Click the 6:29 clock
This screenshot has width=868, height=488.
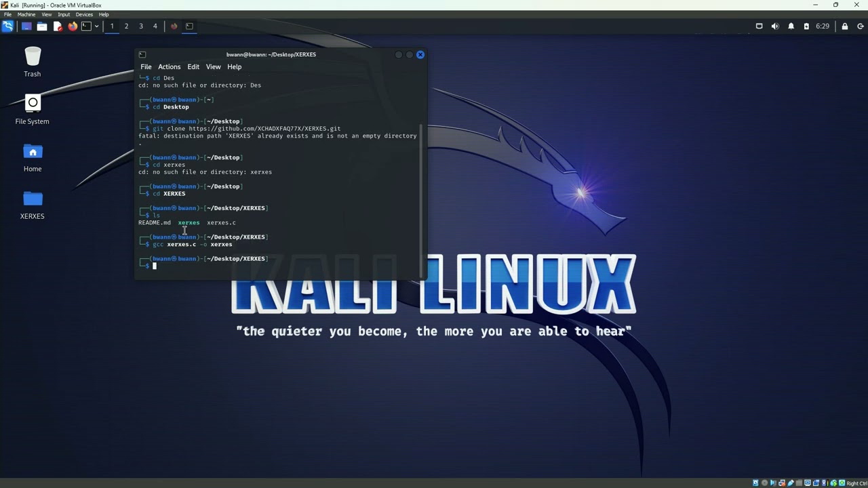[823, 26]
